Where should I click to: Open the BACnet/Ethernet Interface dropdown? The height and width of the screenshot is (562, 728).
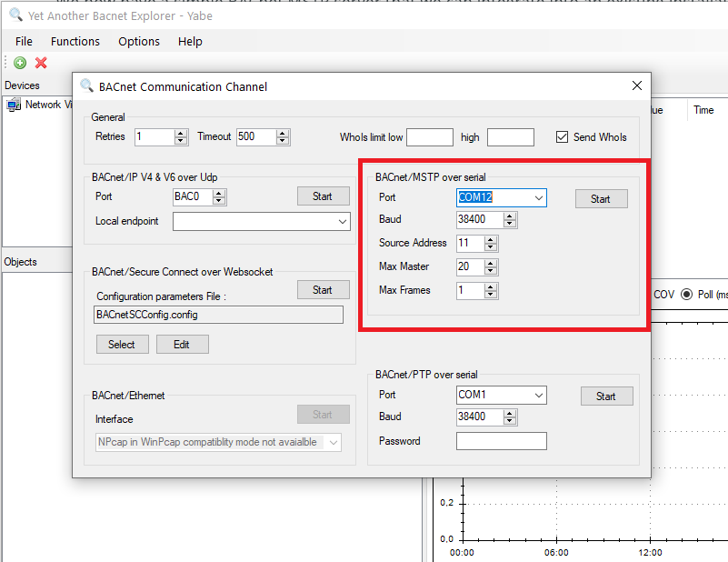point(333,442)
